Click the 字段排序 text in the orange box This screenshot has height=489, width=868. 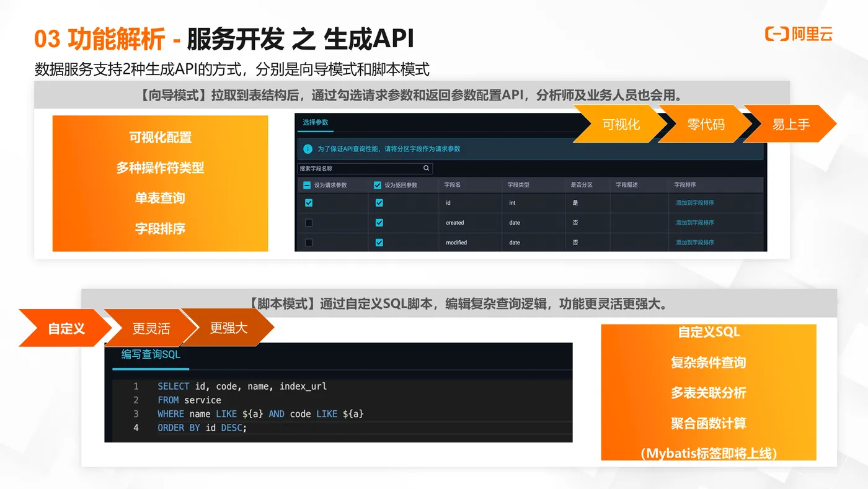click(x=160, y=228)
